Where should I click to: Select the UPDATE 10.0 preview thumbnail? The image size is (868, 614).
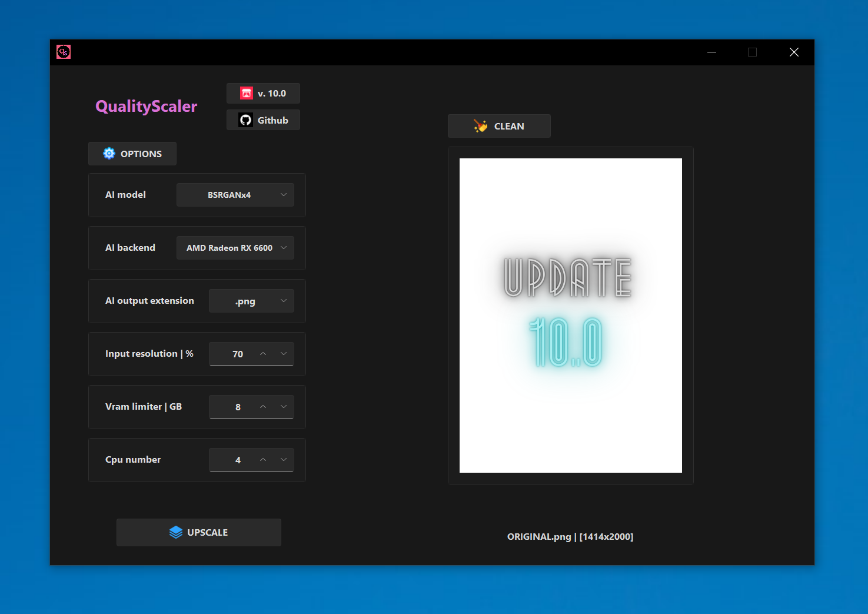570,315
